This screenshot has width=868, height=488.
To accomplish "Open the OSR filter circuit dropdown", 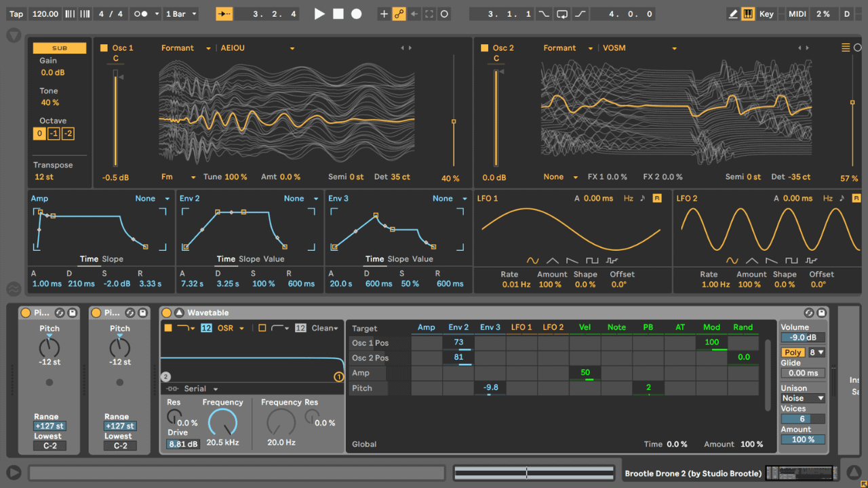I will pyautogui.click(x=229, y=327).
